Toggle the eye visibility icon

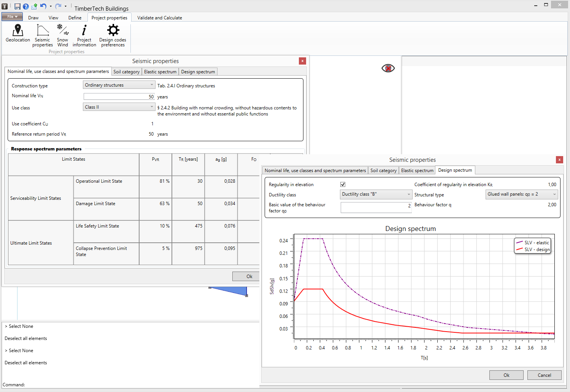tap(388, 68)
